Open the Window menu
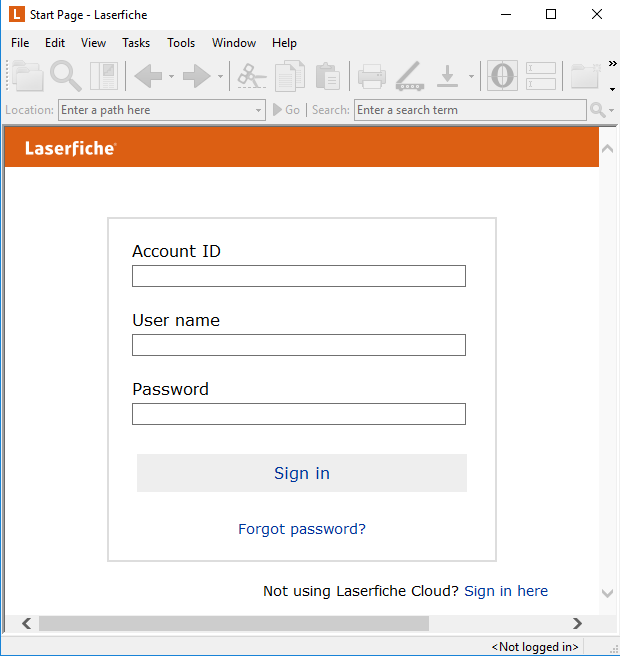 click(x=234, y=43)
